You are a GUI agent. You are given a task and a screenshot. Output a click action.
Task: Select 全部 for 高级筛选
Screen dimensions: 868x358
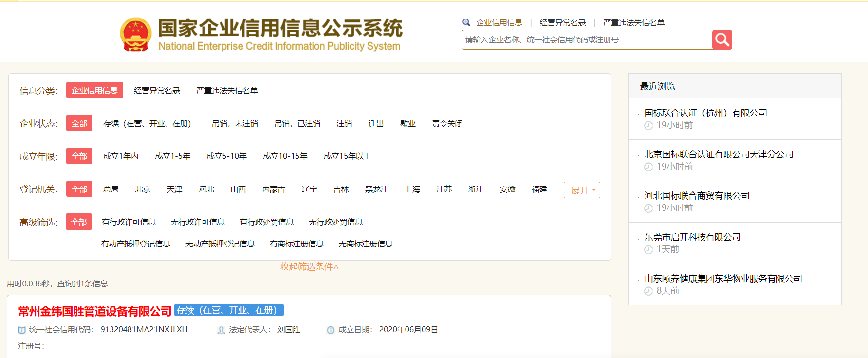pyautogui.click(x=79, y=222)
